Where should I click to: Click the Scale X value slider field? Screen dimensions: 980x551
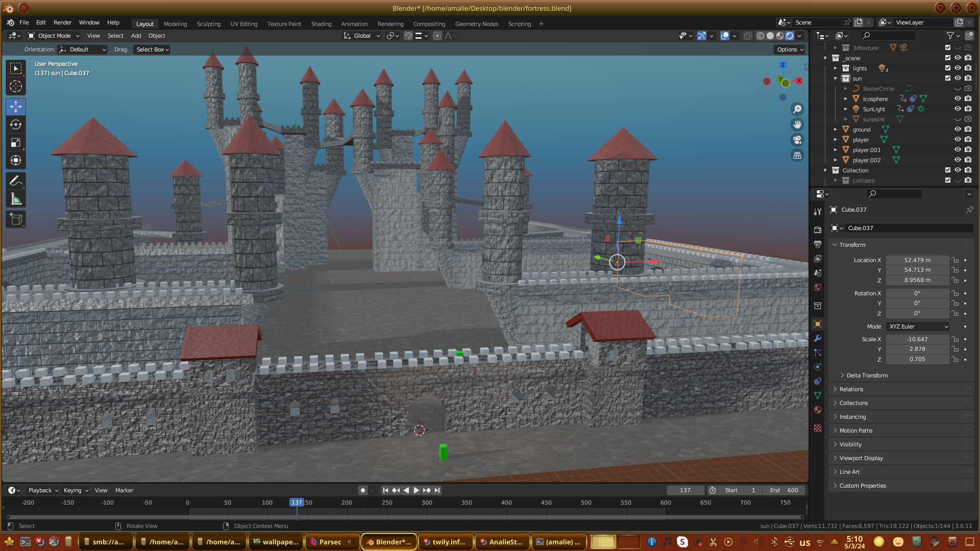[x=917, y=339]
